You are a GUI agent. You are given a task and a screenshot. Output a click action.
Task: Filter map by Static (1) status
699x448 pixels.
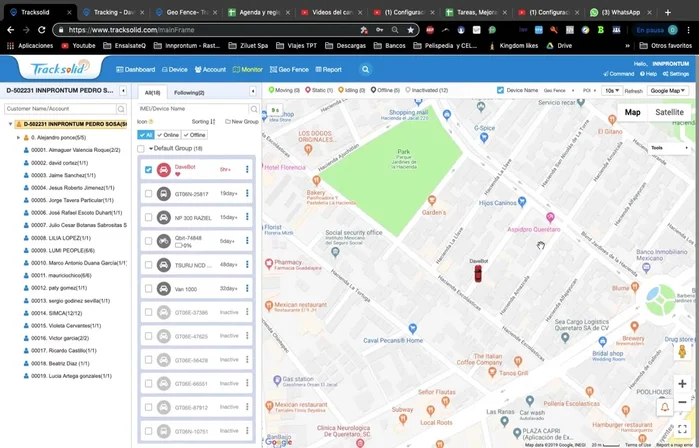pyautogui.click(x=319, y=90)
